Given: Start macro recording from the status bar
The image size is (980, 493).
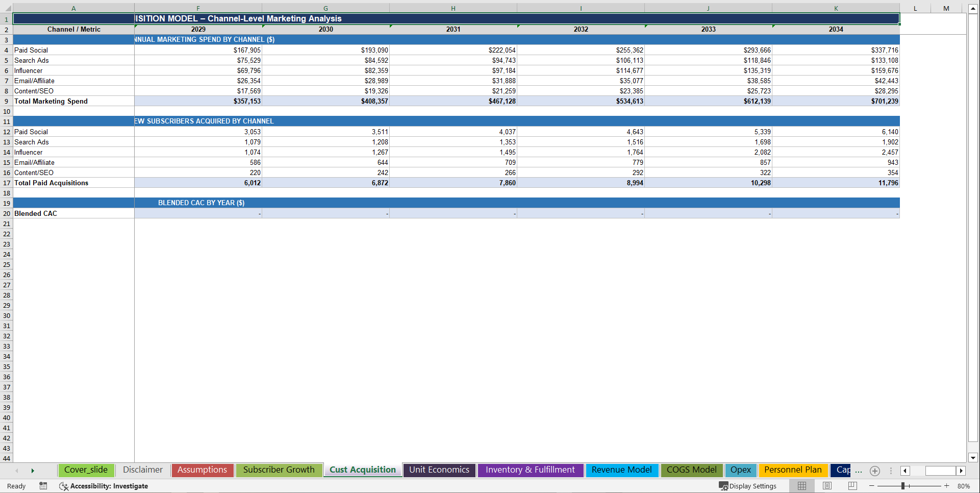Looking at the screenshot, I should (x=43, y=486).
